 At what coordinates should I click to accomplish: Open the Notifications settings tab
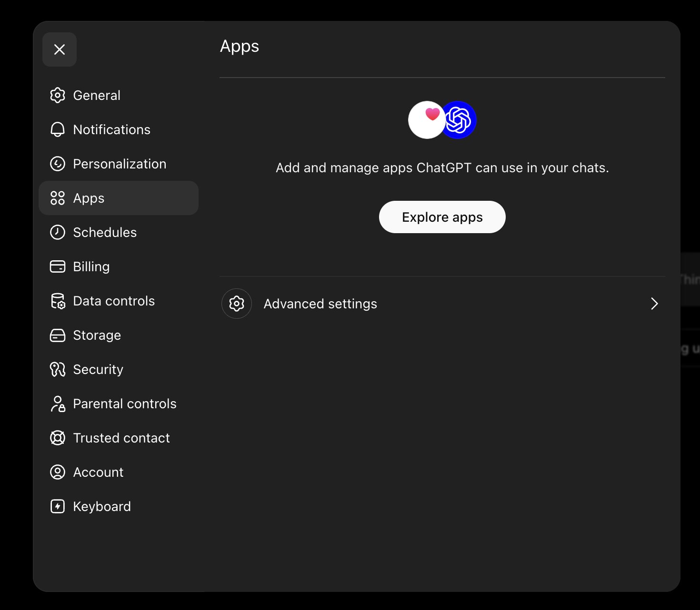pyautogui.click(x=119, y=129)
